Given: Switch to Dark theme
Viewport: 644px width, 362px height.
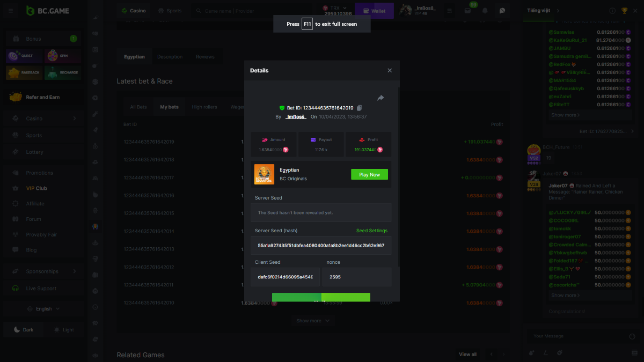Looking at the screenshot, I should tap(24, 330).
